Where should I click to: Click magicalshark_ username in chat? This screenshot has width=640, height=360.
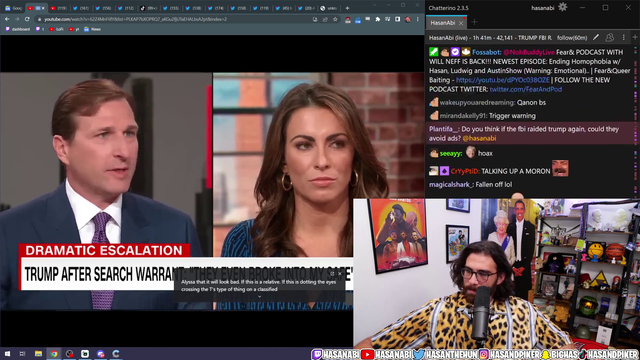451,184
